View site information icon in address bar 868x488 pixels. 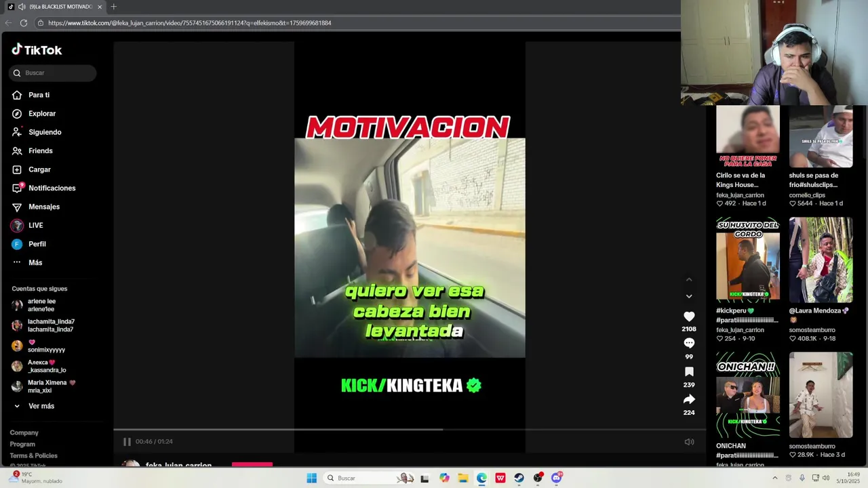coord(41,23)
